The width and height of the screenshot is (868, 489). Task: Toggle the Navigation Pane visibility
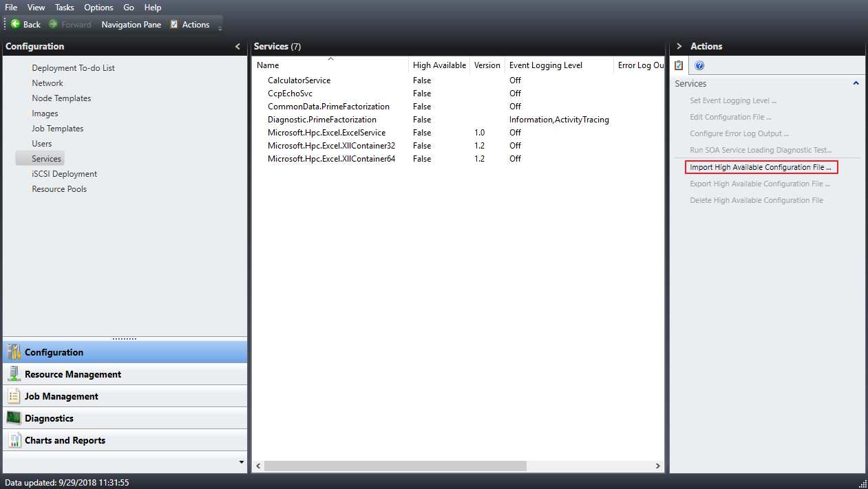[131, 23]
